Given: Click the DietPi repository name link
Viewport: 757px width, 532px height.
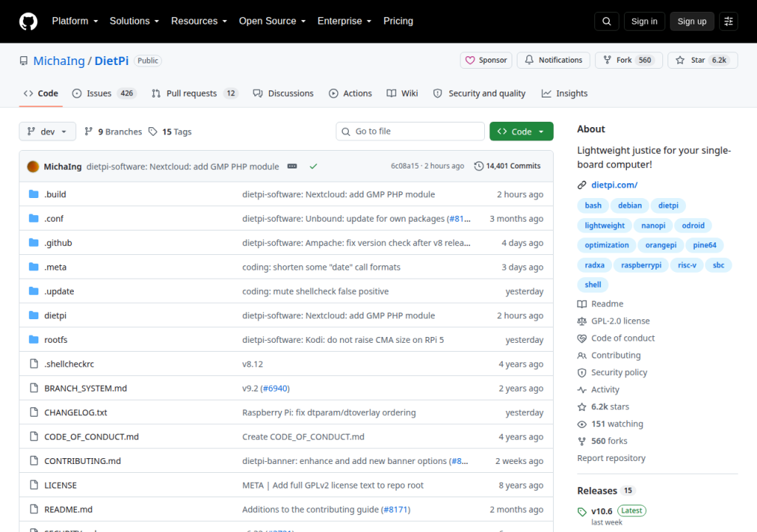Looking at the screenshot, I should coord(112,61).
